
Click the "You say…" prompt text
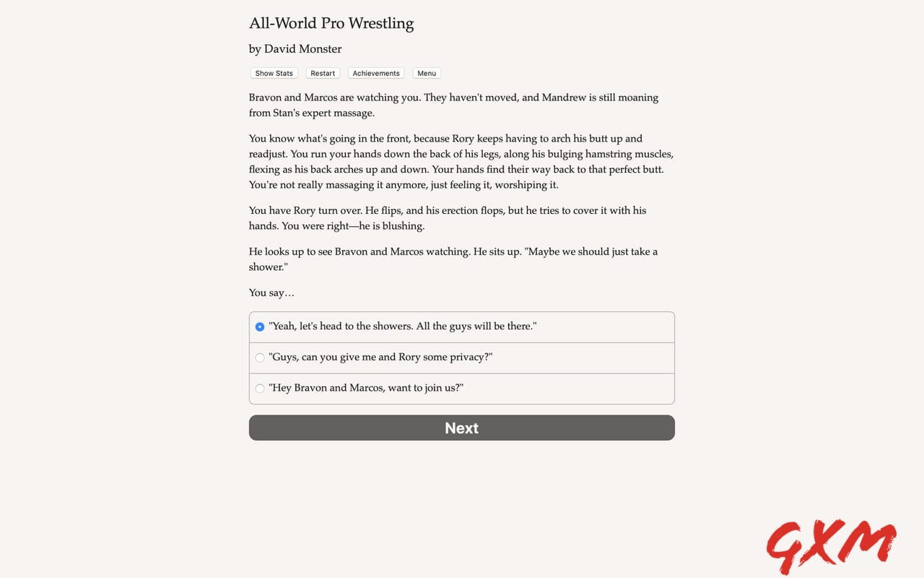pyautogui.click(x=271, y=293)
